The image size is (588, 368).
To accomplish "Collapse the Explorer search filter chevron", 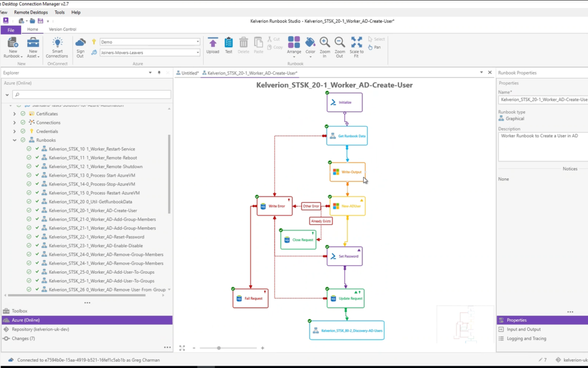I will pyautogui.click(x=7, y=95).
